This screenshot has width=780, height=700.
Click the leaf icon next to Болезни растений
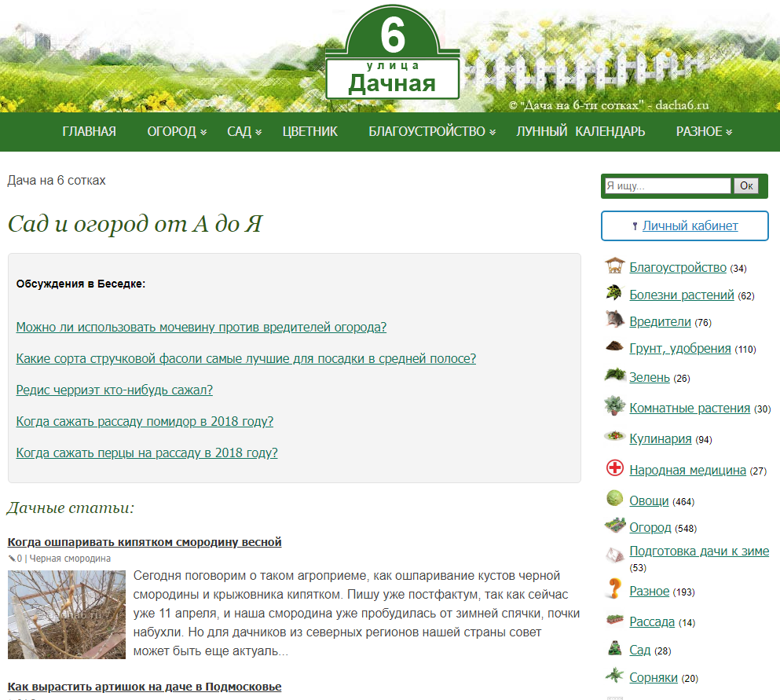pyautogui.click(x=614, y=294)
